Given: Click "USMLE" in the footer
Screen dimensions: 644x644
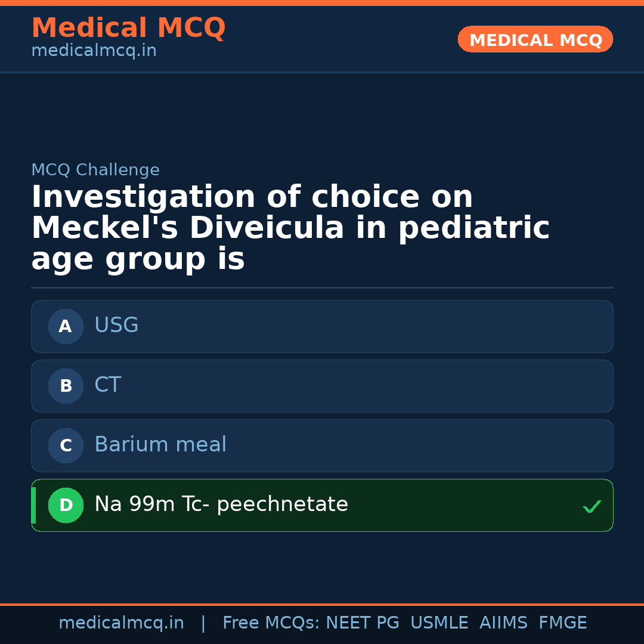Looking at the screenshot, I should [439, 623].
